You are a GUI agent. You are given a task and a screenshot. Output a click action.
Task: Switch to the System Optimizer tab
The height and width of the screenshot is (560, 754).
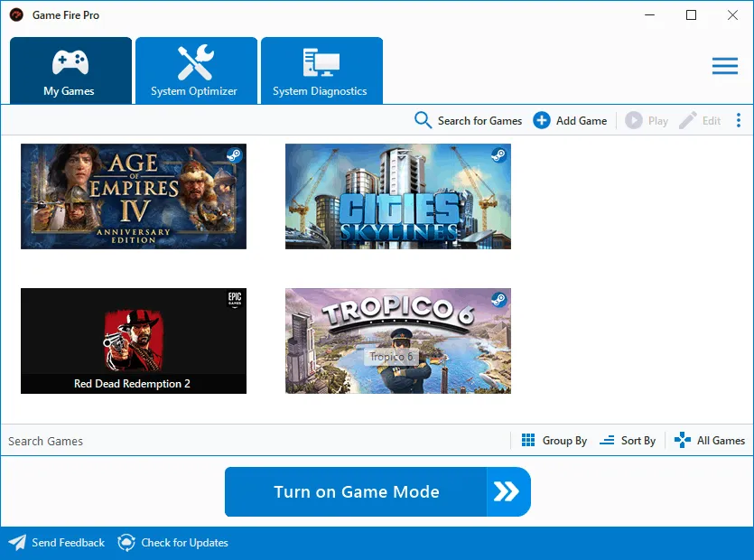coord(195,70)
